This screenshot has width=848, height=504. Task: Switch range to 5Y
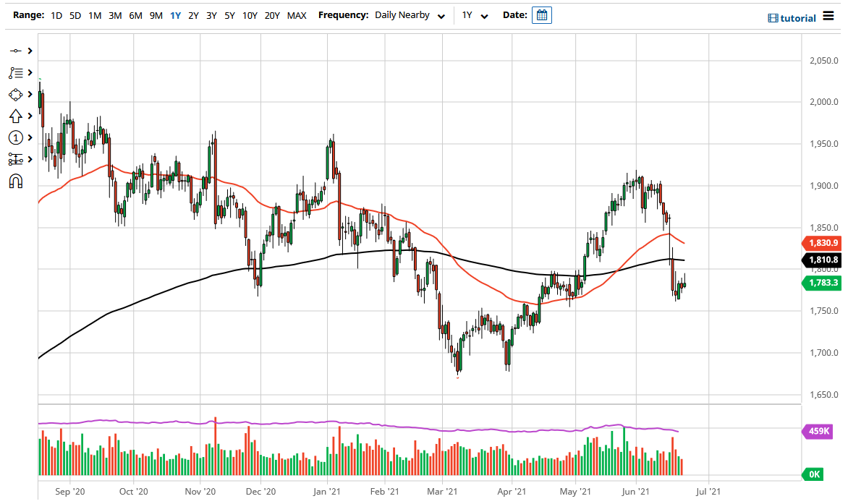[x=230, y=16]
